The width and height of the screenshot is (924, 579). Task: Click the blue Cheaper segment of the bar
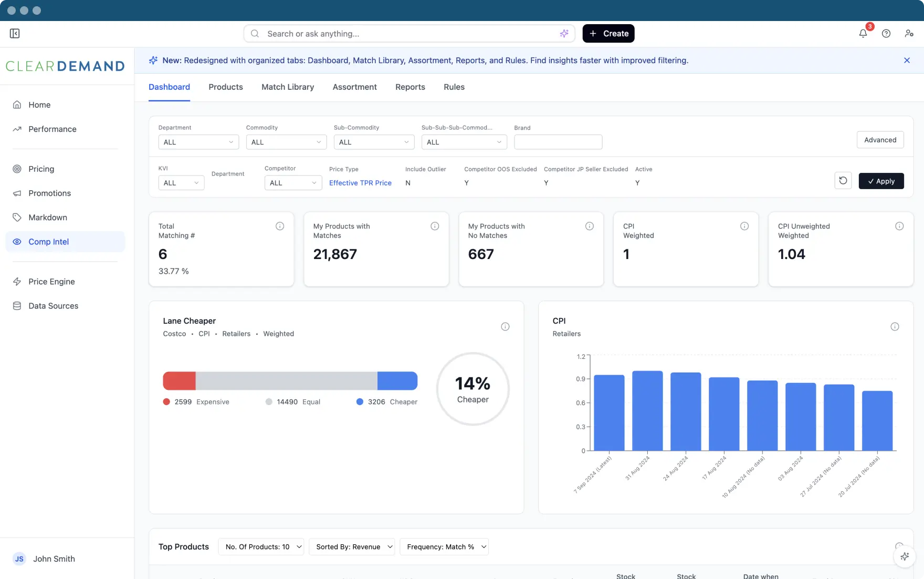coord(397,381)
